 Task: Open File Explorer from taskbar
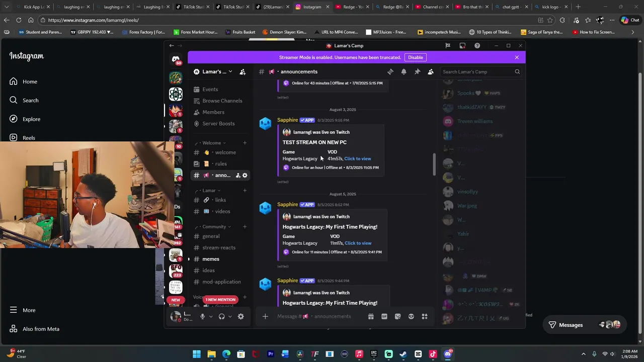211,354
